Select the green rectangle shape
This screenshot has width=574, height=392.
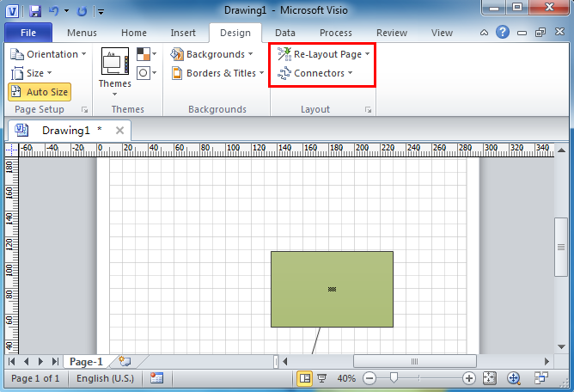tap(332, 289)
